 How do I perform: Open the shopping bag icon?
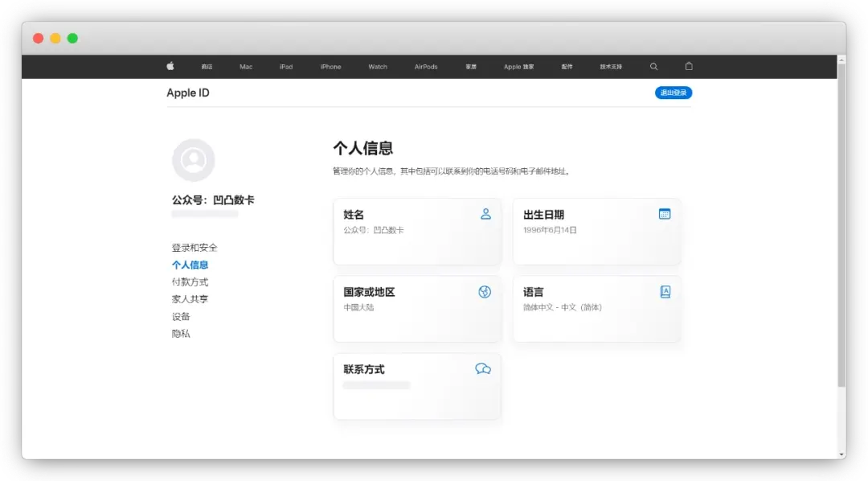689,66
